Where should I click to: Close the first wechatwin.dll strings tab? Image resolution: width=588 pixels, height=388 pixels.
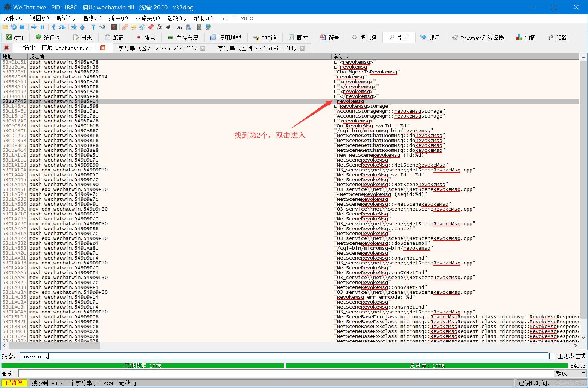pos(103,48)
